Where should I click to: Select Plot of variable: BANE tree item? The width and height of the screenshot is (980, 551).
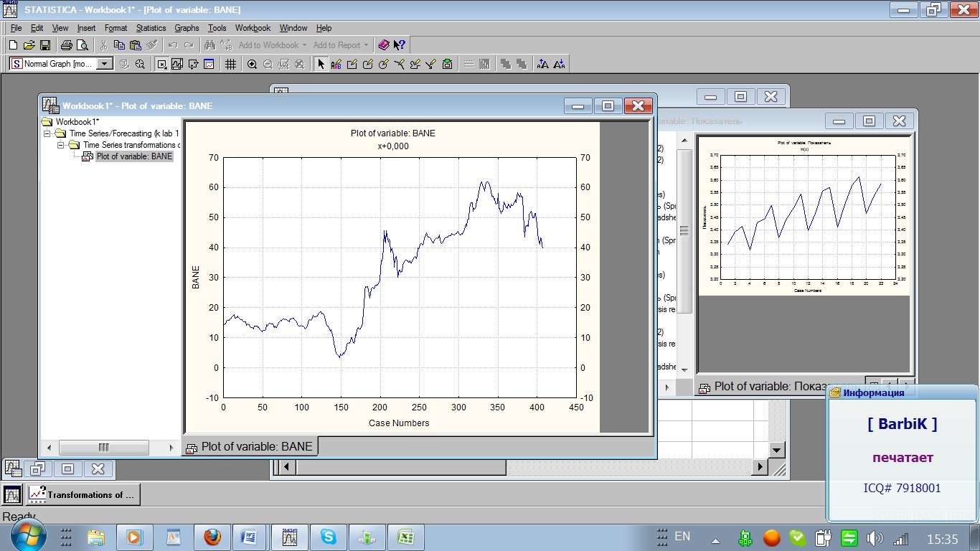134,156
